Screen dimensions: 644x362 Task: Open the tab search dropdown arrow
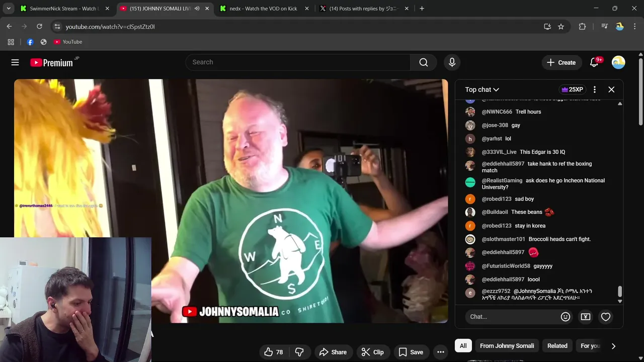9,9
